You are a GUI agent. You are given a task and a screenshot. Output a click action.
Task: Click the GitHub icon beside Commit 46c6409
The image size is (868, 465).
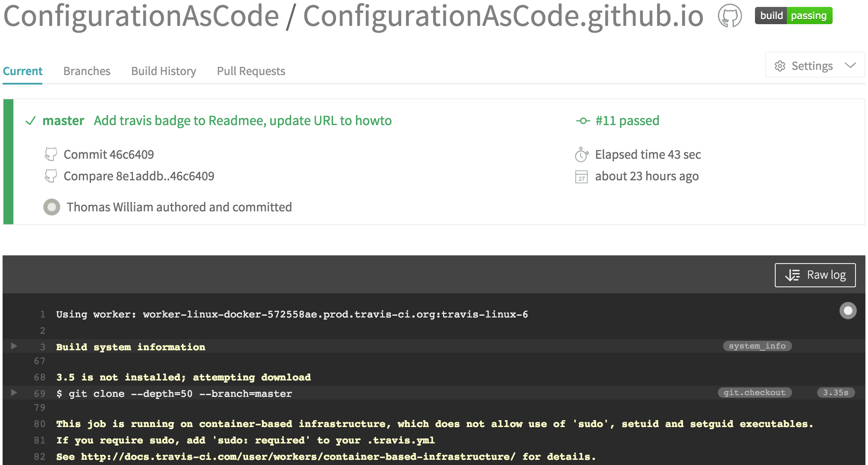click(51, 154)
